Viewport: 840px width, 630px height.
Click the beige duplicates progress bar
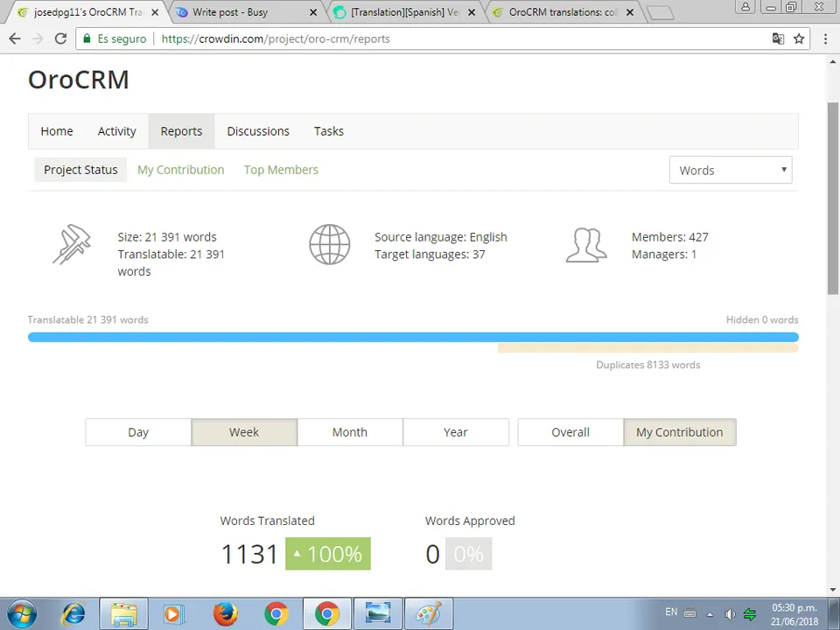tap(648, 348)
